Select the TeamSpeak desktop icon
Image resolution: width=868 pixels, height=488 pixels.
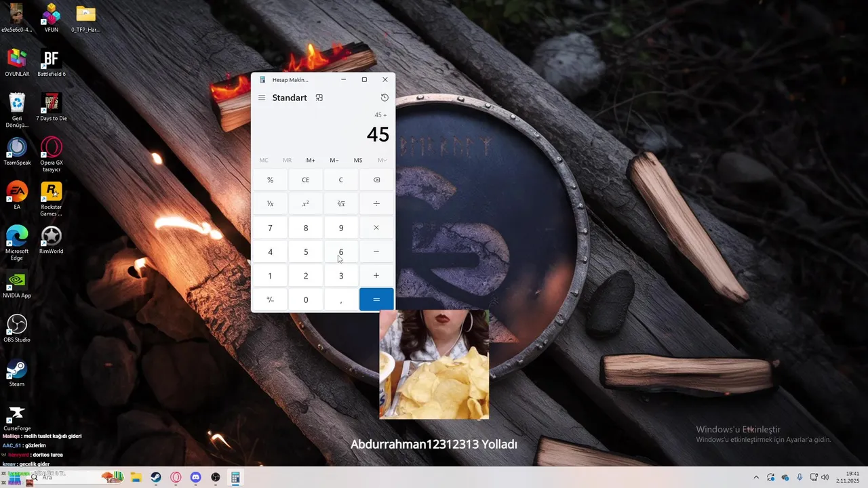pyautogui.click(x=17, y=151)
